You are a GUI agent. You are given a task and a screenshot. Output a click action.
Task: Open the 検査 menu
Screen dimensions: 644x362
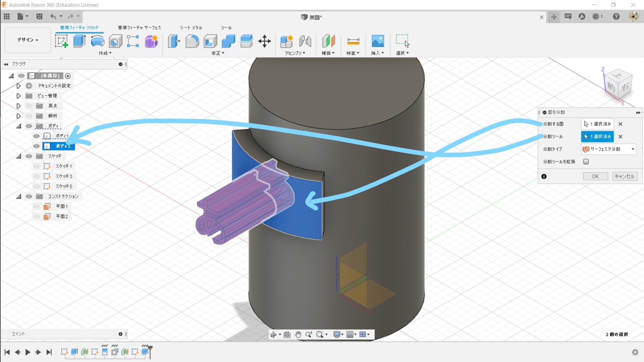(x=353, y=53)
